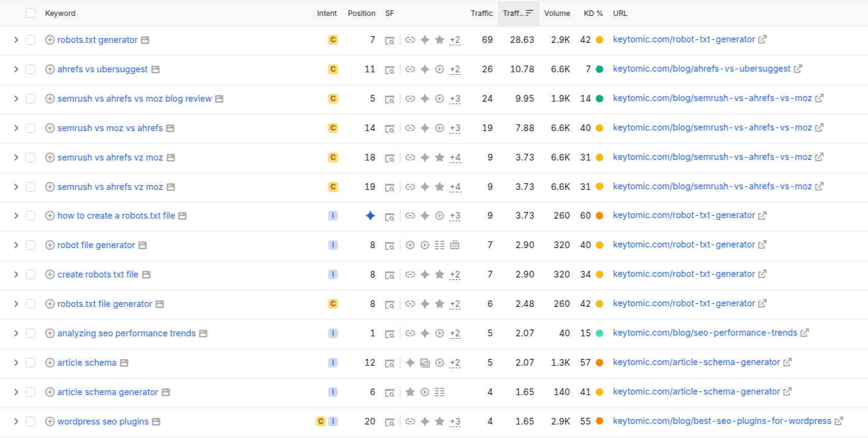The height and width of the screenshot is (438, 868).
Task: Click the video play icon in ahrefs vs ubersuggest row
Action: (439, 69)
